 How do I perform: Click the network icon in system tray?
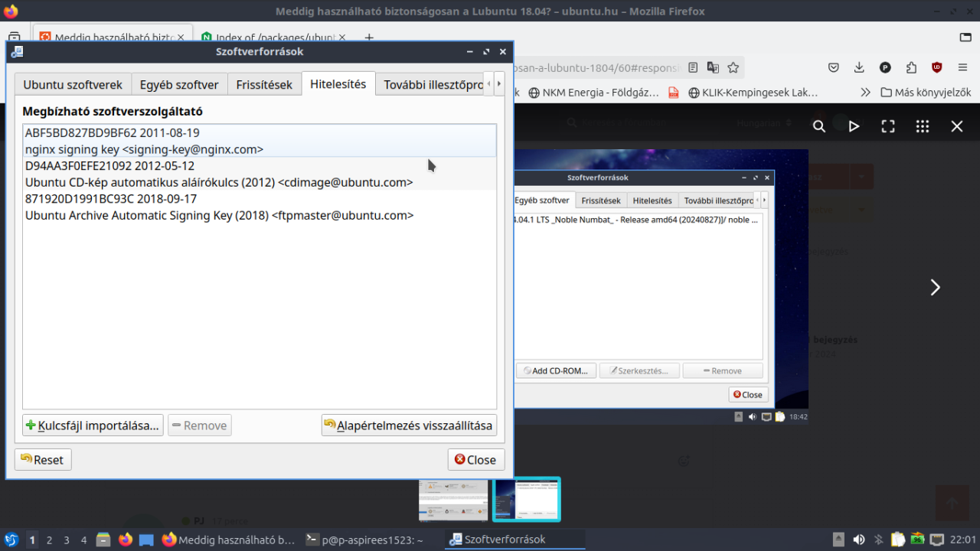pyautogui.click(x=936, y=540)
